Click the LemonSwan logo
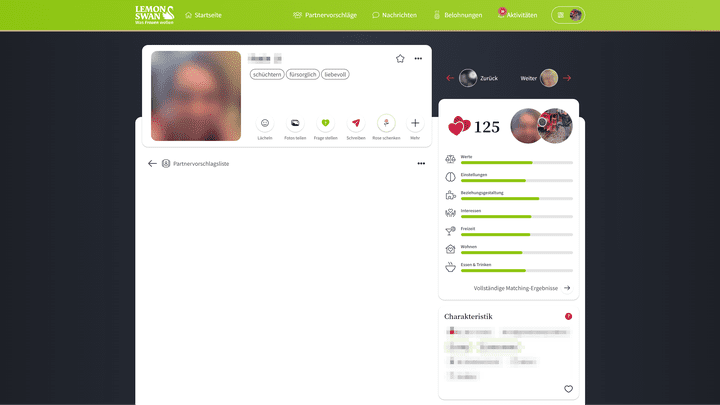 [154, 15]
